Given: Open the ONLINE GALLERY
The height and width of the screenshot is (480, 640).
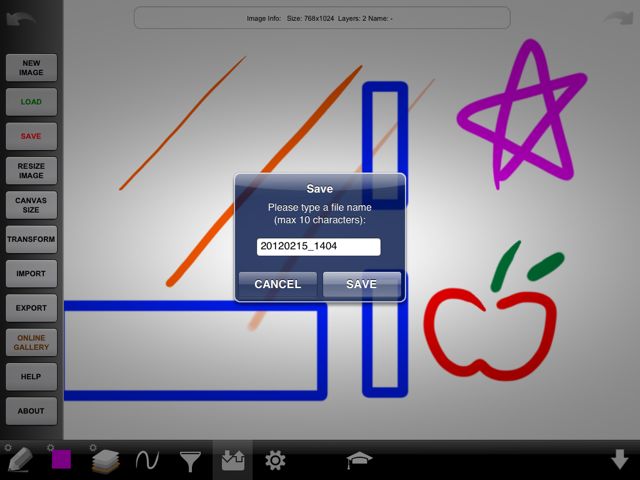Looking at the screenshot, I should point(31,342).
